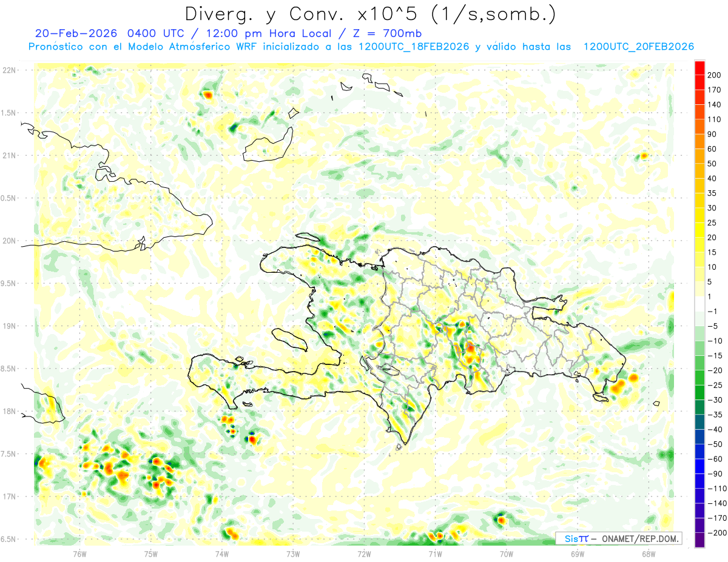This screenshot has width=728, height=562.
Task: Select the 73W longitude label
Action: point(293,554)
